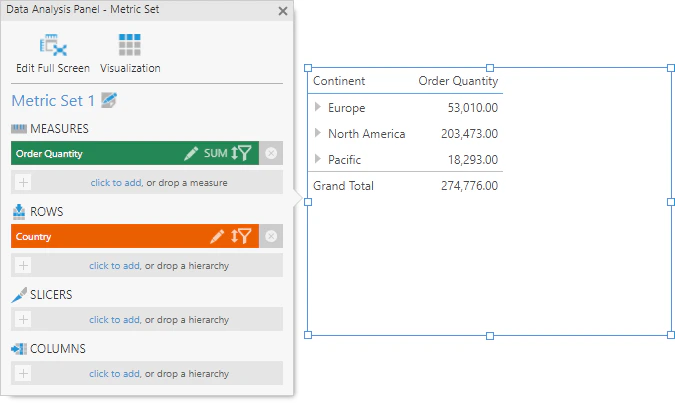The width and height of the screenshot is (675, 403).
Task: Click 'click to add' link under Columns
Action: point(115,373)
